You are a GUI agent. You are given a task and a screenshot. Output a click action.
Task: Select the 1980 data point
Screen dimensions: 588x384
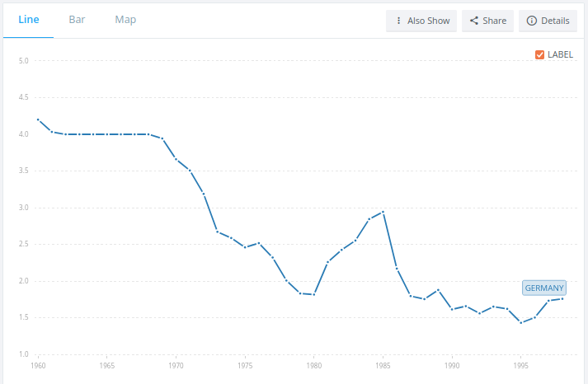313,294
